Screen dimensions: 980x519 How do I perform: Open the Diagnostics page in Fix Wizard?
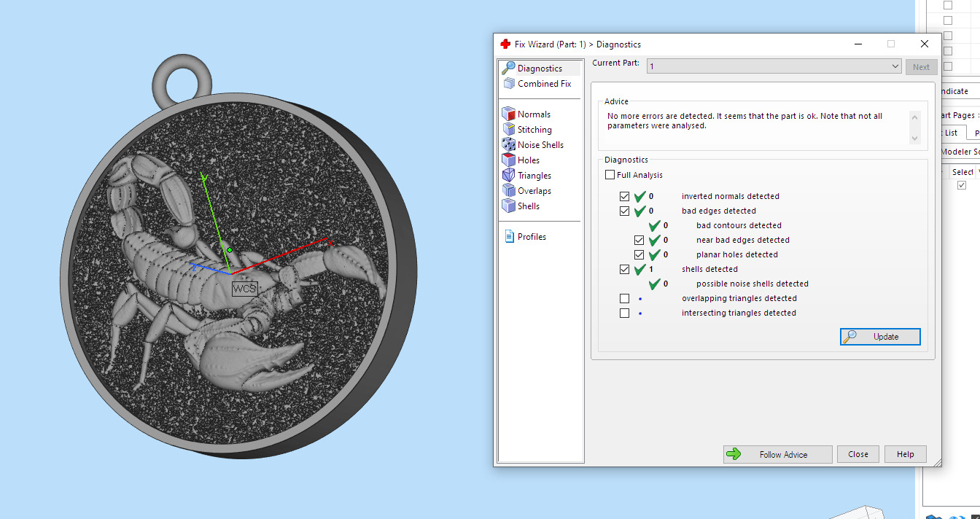click(x=540, y=69)
